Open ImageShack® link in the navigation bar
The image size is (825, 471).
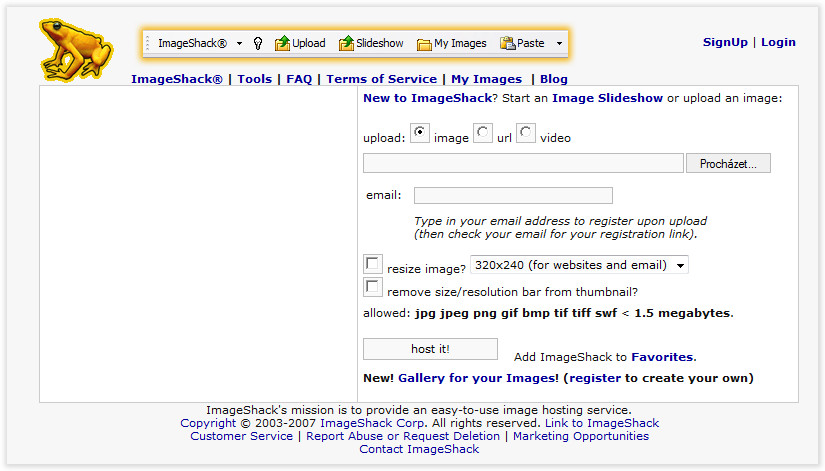[177, 79]
